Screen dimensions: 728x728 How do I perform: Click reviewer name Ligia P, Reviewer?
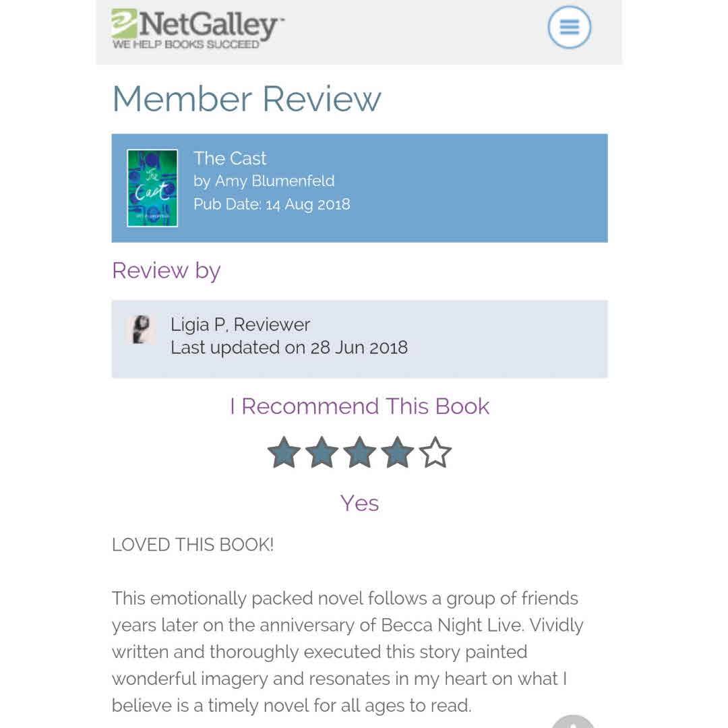click(x=240, y=325)
